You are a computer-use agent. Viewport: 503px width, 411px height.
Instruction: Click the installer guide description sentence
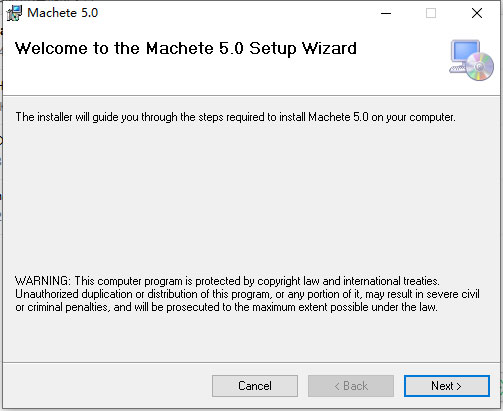[x=235, y=117]
